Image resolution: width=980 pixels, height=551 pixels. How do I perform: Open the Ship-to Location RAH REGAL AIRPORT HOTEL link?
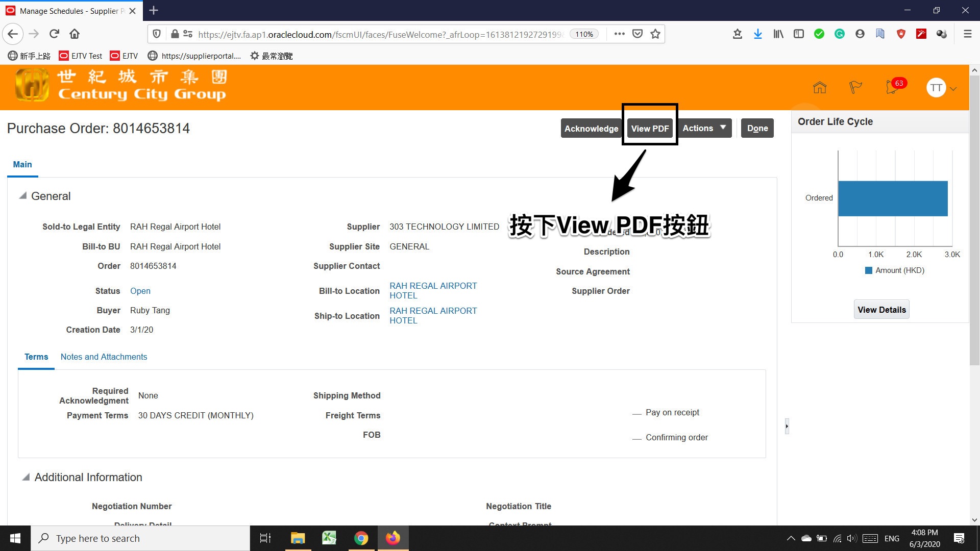(433, 316)
